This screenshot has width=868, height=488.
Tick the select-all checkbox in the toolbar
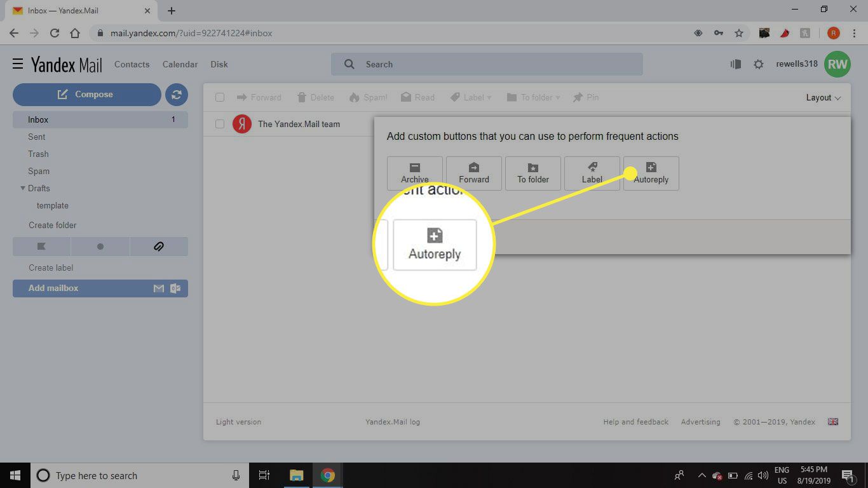coord(220,97)
